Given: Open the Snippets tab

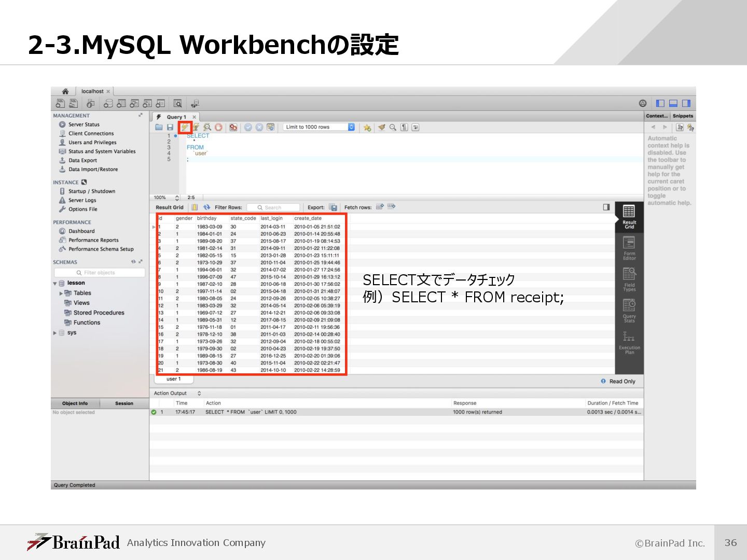Looking at the screenshot, I should tap(683, 116).
